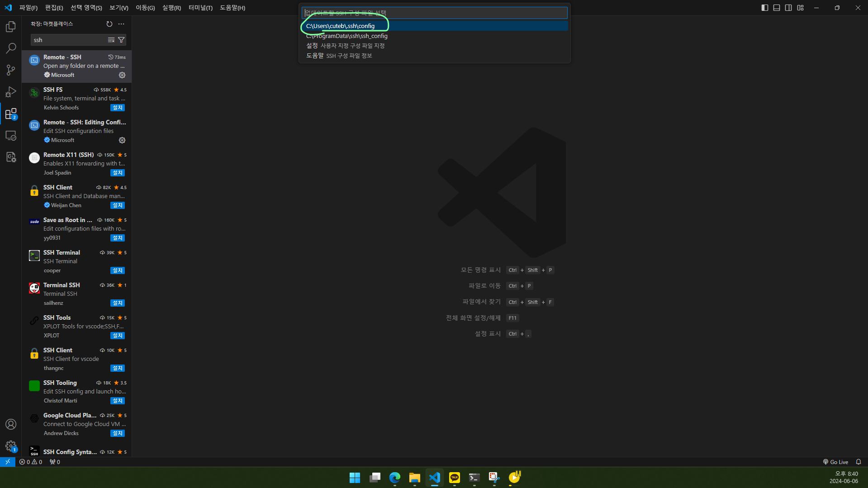
Task: Choose 설정 custom config file option
Action: pos(434,46)
